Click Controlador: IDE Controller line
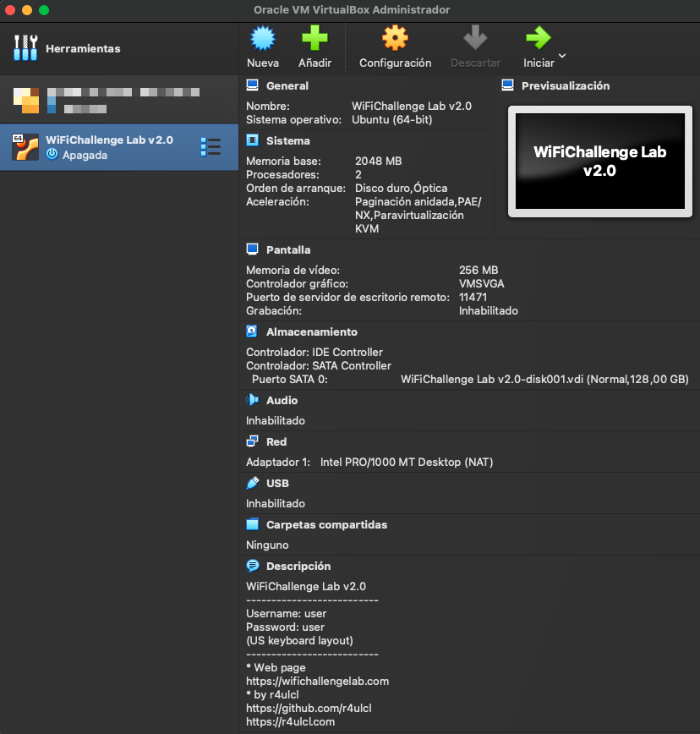The width and height of the screenshot is (700, 734). pos(314,352)
